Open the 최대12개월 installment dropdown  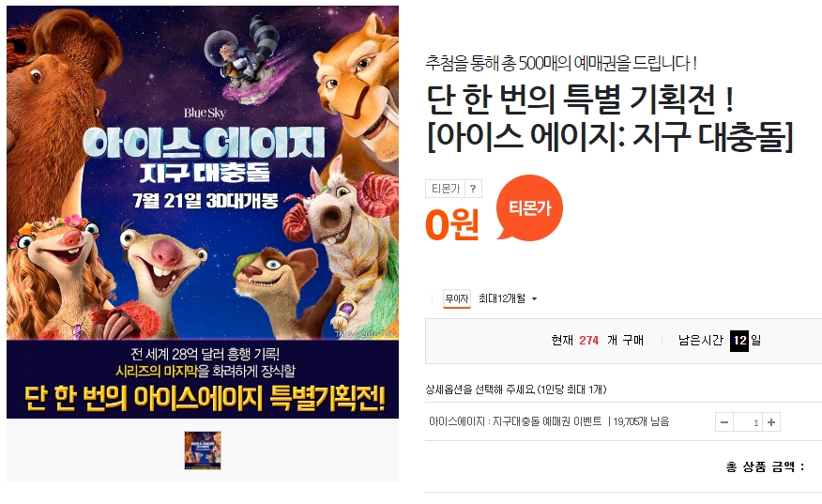(x=508, y=298)
